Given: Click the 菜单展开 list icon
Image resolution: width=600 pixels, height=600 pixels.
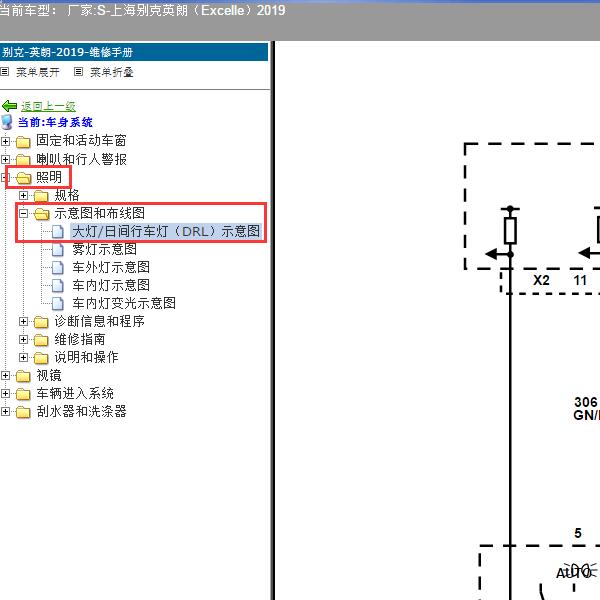Looking at the screenshot, I should pos(5,72).
